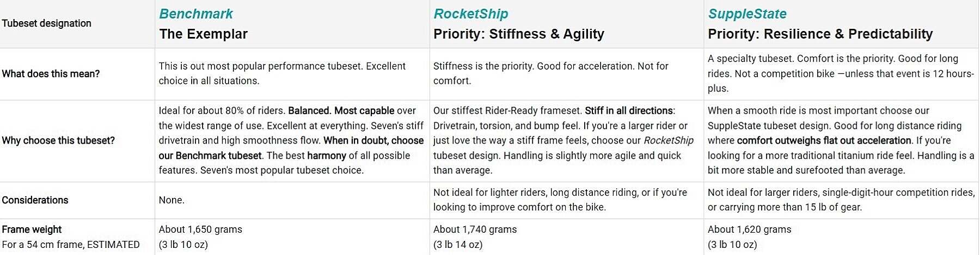Select "The Exemplar" subtitle text
This screenshot has height=255, width=980.
click(x=203, y=34)
